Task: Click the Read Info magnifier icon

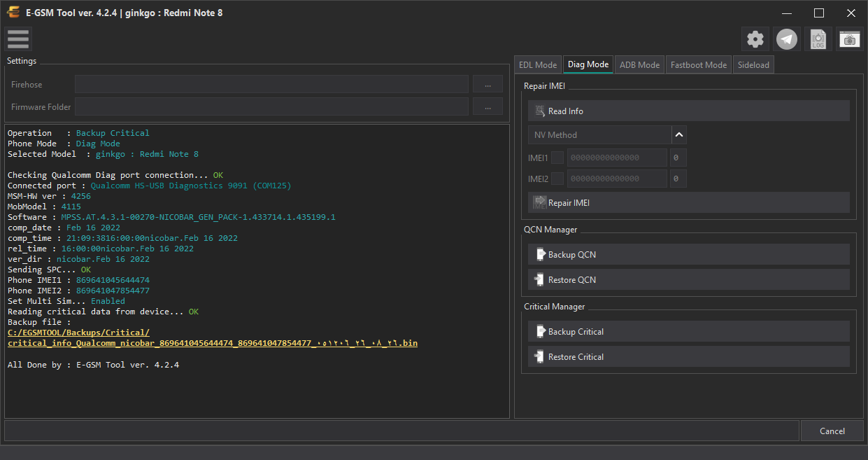Action: pos(540,111)
